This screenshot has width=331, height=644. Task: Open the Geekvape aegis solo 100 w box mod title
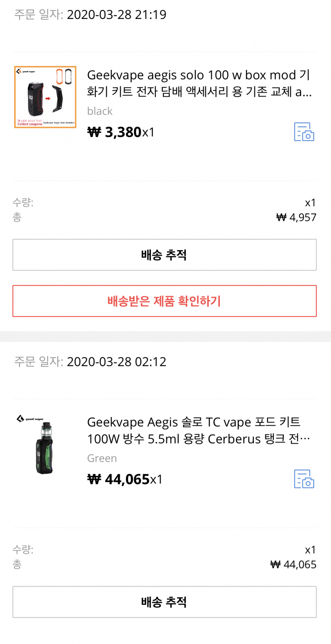(x=199, y=83)
